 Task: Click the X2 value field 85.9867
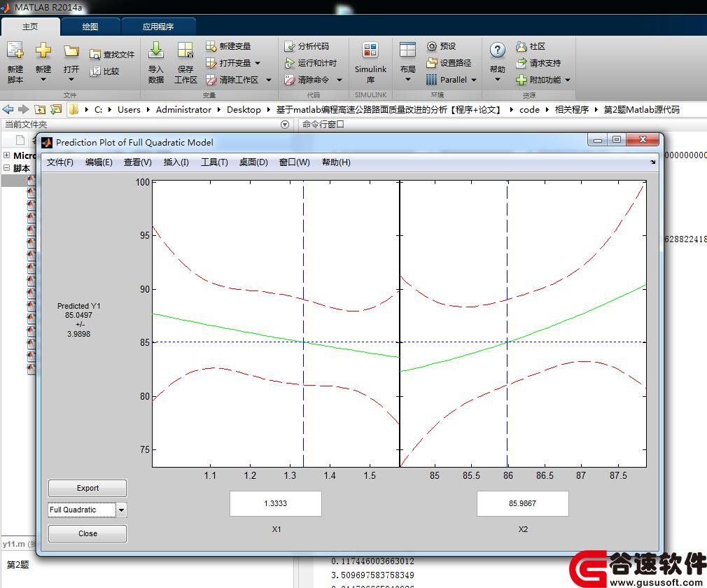pyautogui.click(x=523, y=503)
